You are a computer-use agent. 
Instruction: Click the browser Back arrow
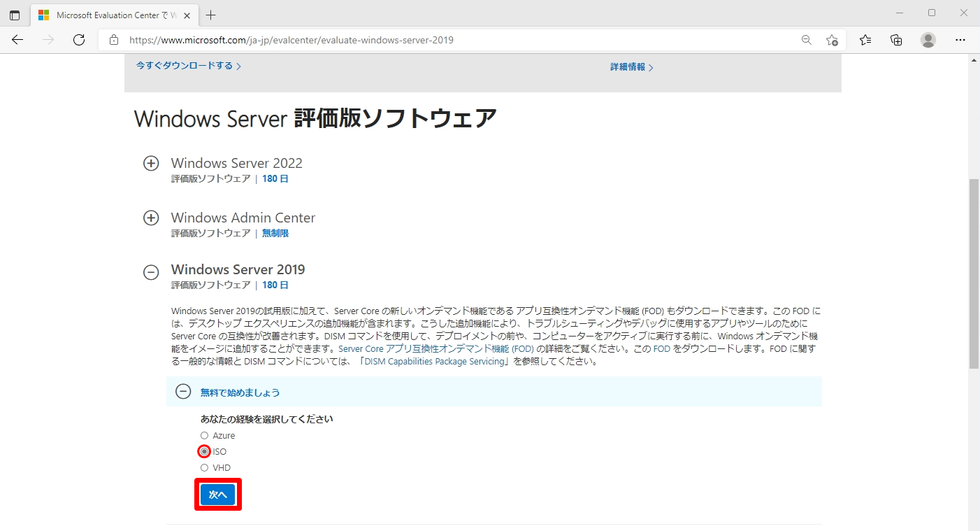point(17,40)
